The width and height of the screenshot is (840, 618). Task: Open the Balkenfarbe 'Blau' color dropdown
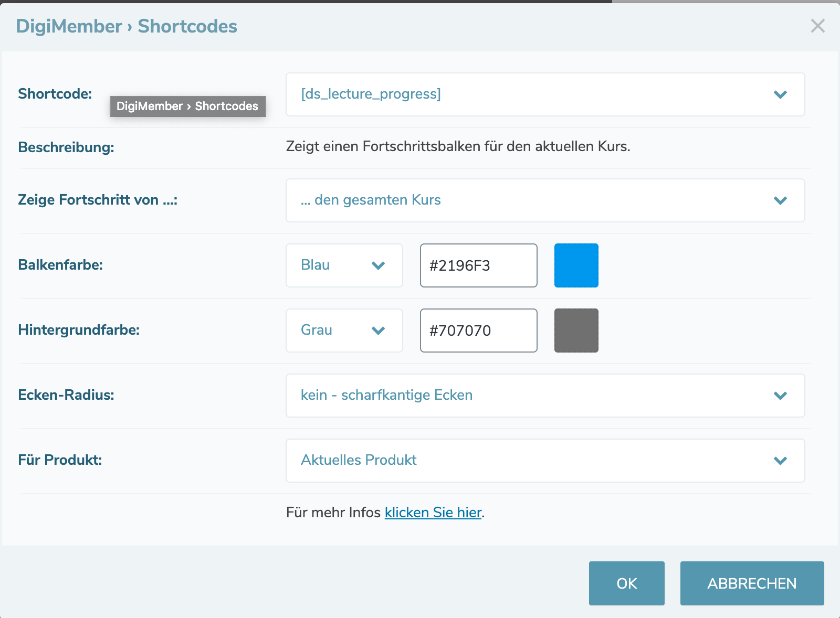point(344,265)
